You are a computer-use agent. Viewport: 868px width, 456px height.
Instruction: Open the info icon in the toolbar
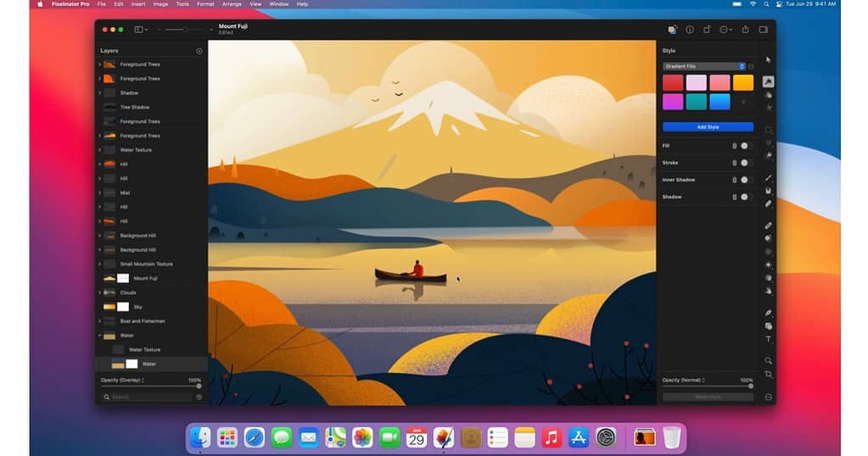coord(690,30)
